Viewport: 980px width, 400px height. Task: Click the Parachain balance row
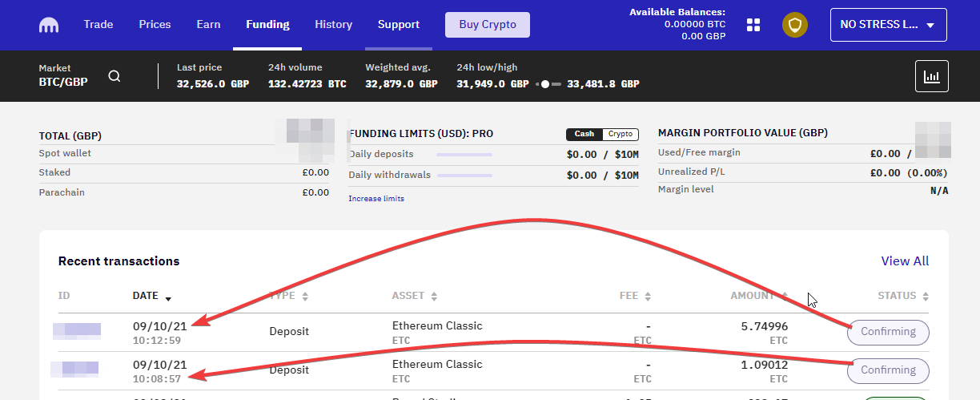pos(184,192)
